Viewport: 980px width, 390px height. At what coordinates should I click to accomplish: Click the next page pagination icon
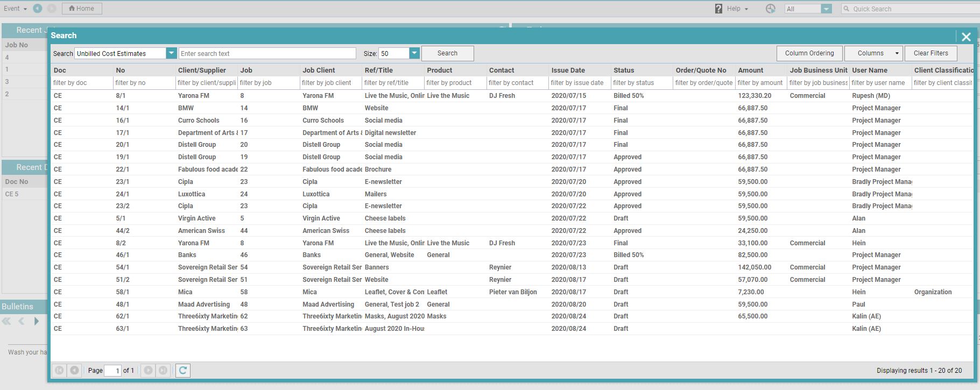pyautogui.click(x=148, y=370)
